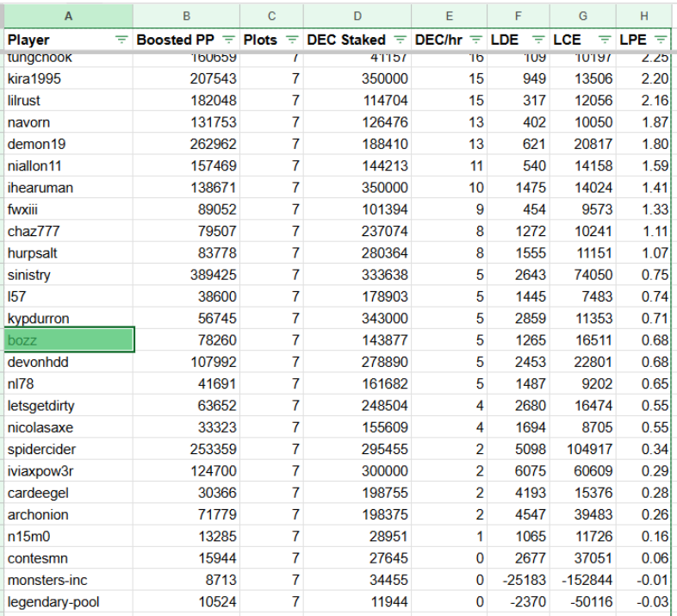This screenshot has width=677, height=616.
Task: Select the legendary-pool player cell
Action: click(x=68, y=601)
